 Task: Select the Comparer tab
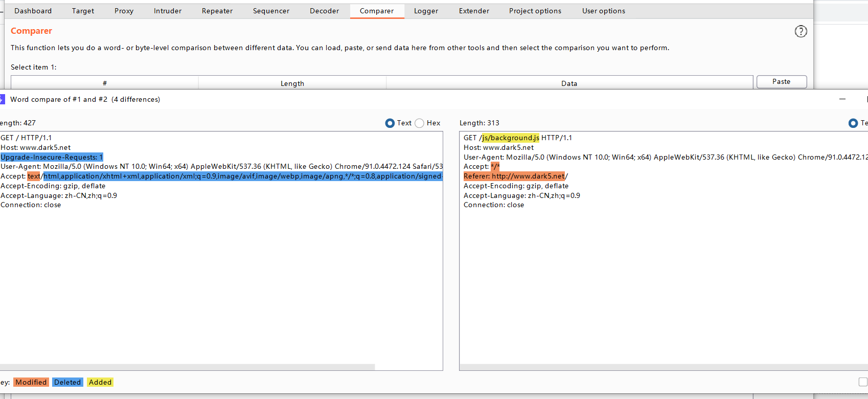coord(377,11)
